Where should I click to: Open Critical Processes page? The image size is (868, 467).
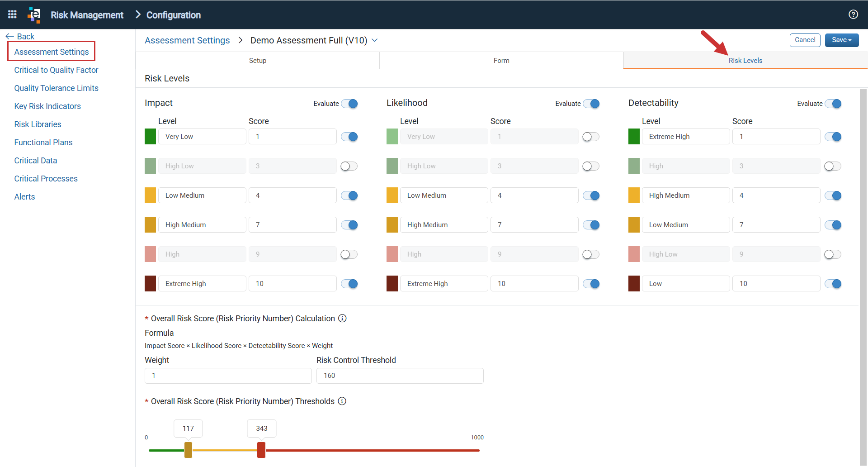click(46, 178)
